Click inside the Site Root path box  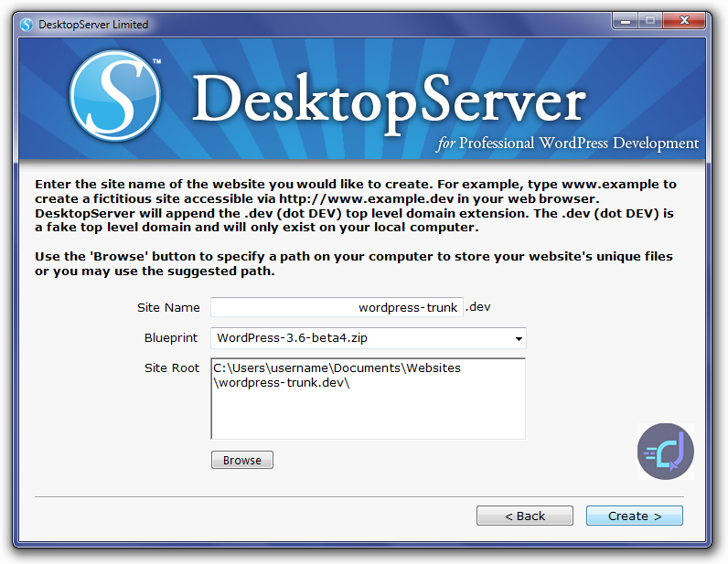pos(369,399)
